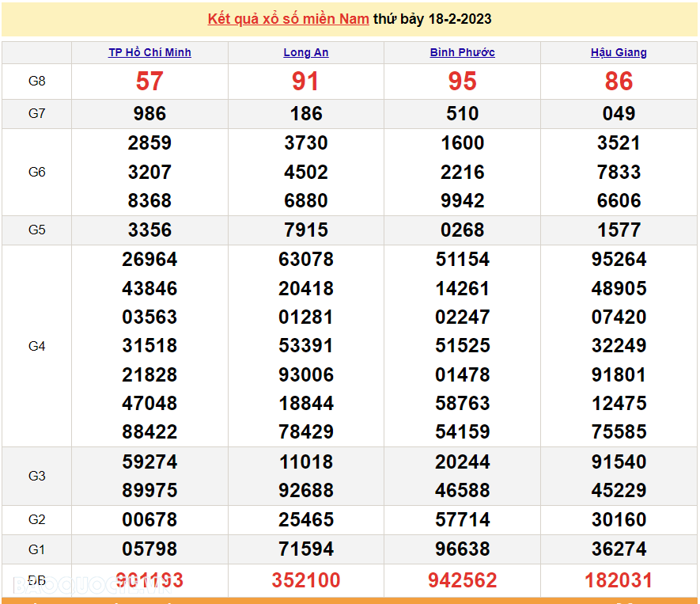
Task: Select the Hậu Giang header link
Action: tap(619, 53)
